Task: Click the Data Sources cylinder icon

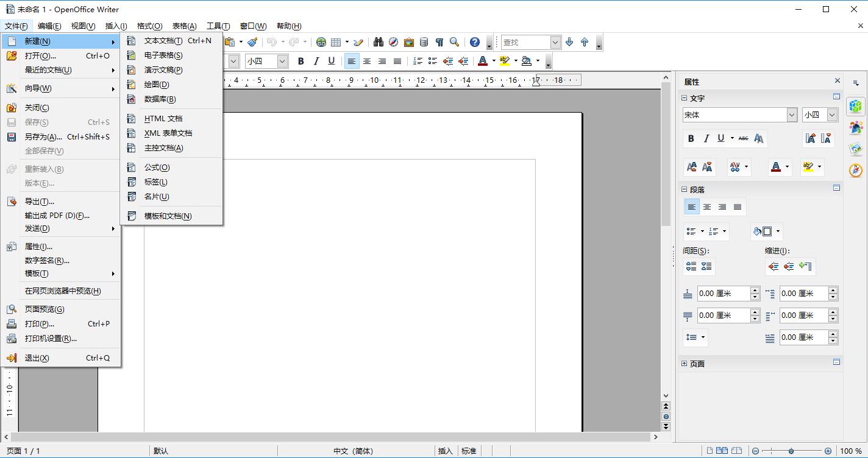Action: [x=424, y=42]
